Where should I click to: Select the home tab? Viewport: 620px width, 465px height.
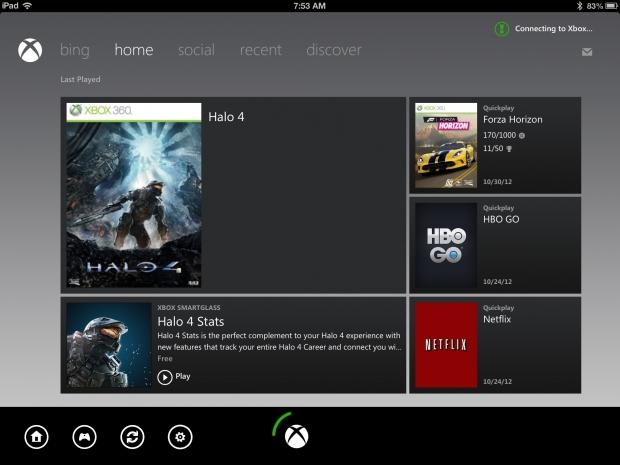[134, 50]
